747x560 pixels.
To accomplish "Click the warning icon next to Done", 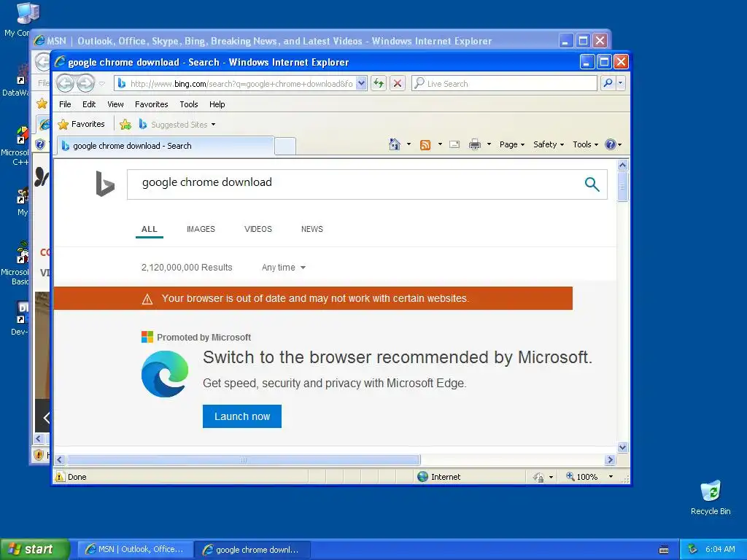I will point(60,477).
